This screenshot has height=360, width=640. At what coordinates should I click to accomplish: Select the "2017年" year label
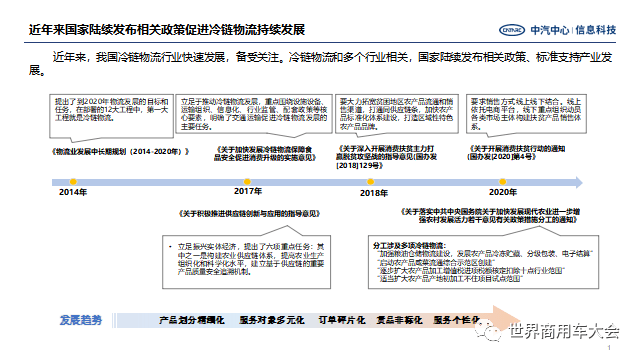pyautogui.click(x=248, y=191)
